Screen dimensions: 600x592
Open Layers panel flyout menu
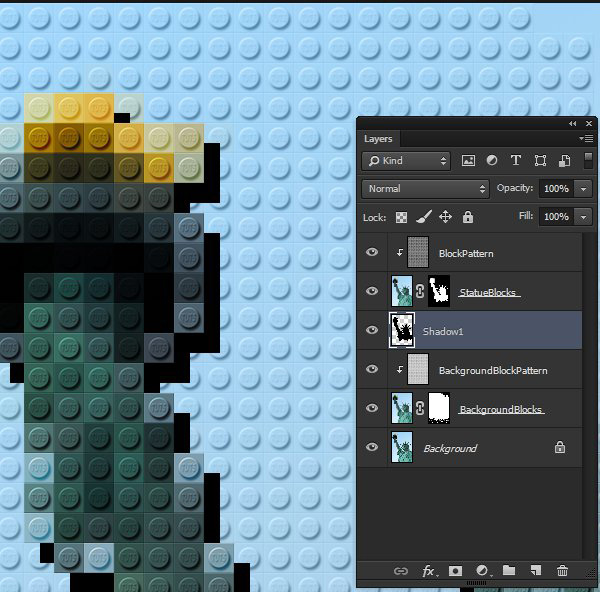pos(586,138)
